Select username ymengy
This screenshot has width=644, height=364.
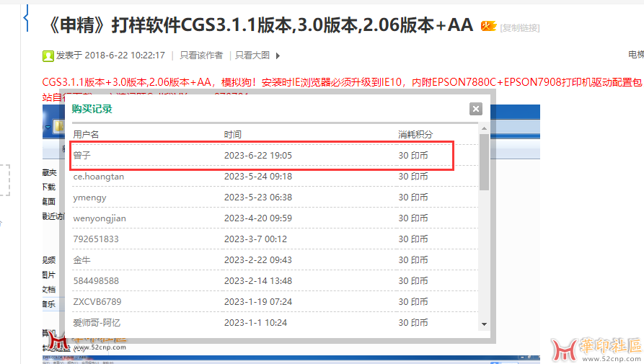pos(89,197)
